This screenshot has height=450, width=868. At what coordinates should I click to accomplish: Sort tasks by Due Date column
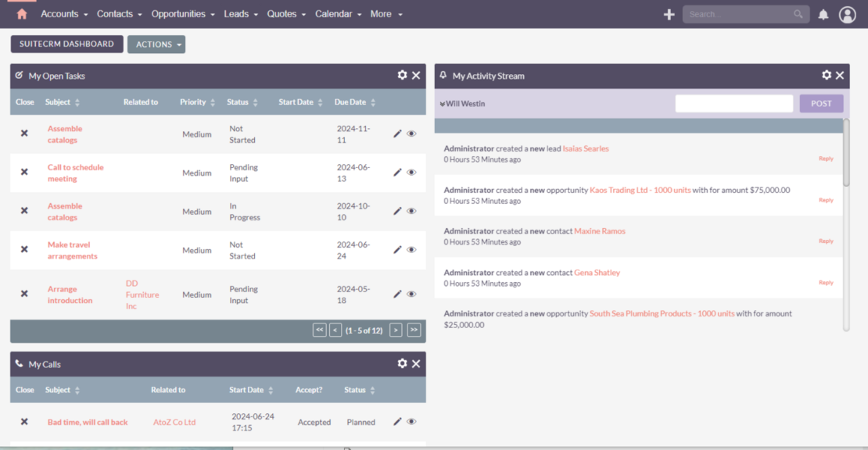click(350, 102)
